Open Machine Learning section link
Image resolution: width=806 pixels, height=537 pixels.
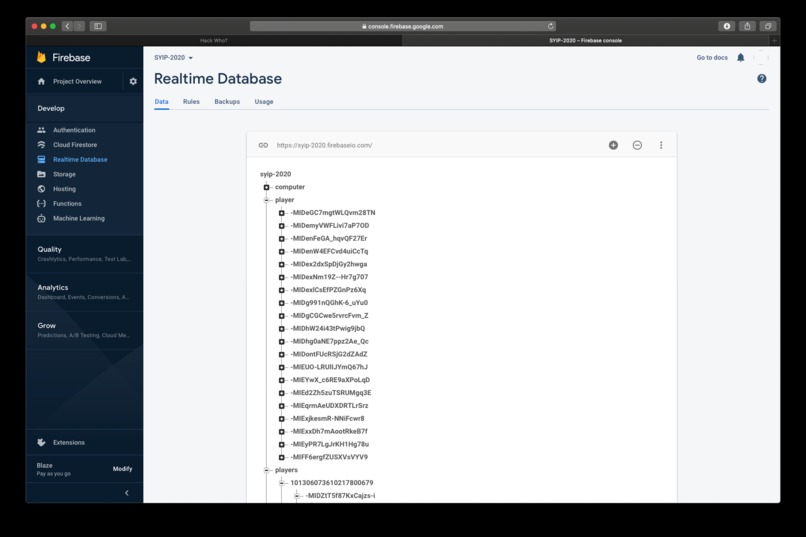(79, 218)
